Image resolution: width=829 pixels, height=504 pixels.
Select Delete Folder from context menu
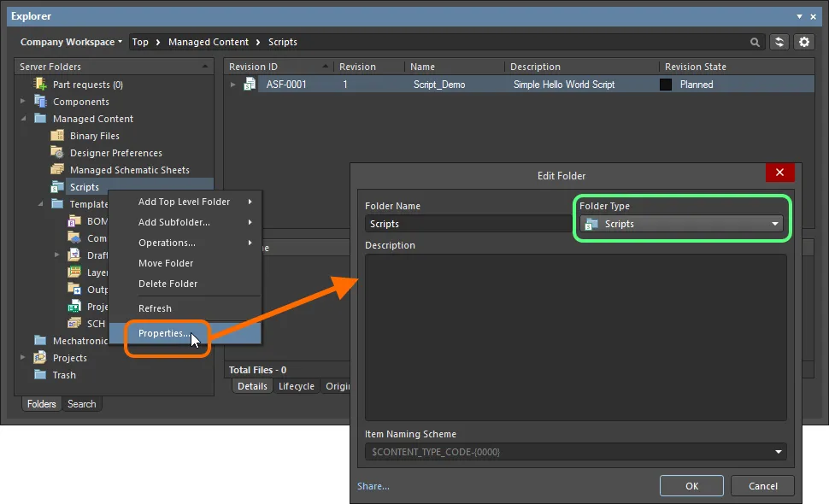click(184, 284)
